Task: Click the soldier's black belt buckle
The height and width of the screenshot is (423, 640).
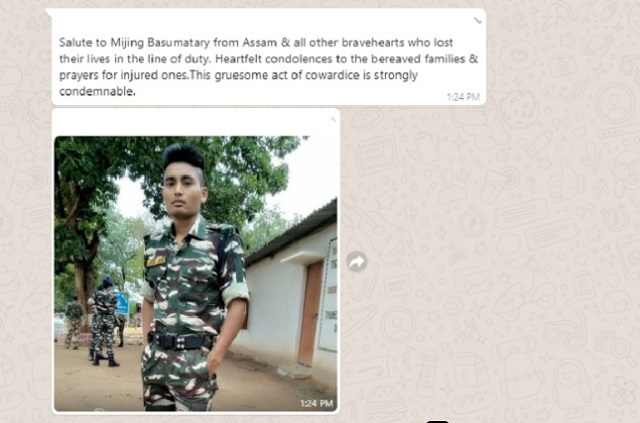Action: 180,342
